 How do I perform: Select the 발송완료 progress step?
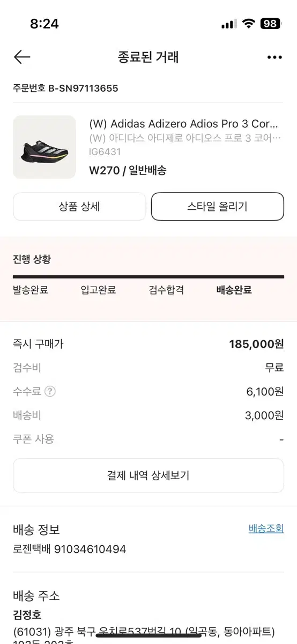pos(31,290)
